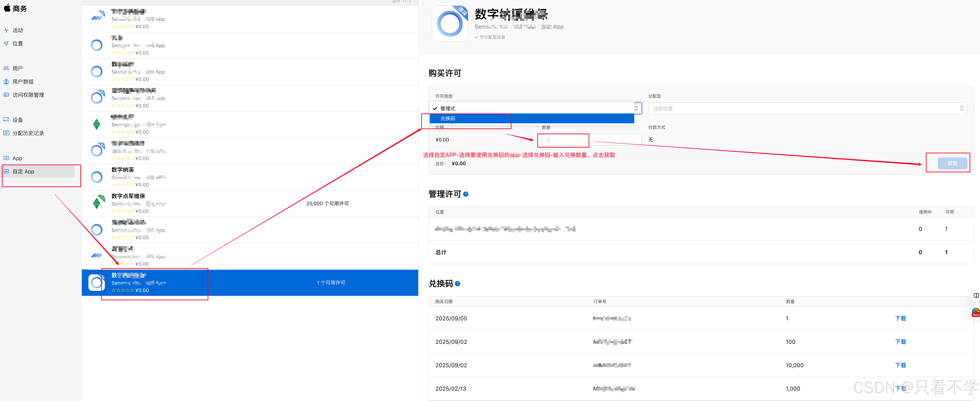This screenshot has width=980, height=401.
Task: Choose 兑换码 license type option
Action: coord(532,118)
